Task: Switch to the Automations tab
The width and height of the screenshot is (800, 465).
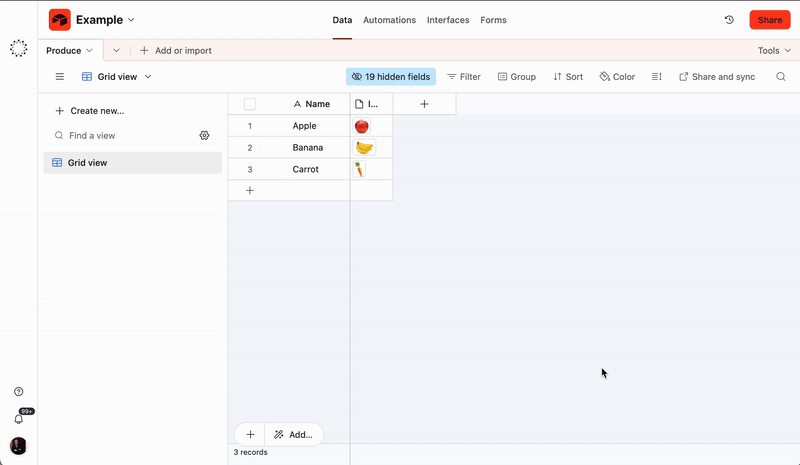Action: [x=390, y=20]
